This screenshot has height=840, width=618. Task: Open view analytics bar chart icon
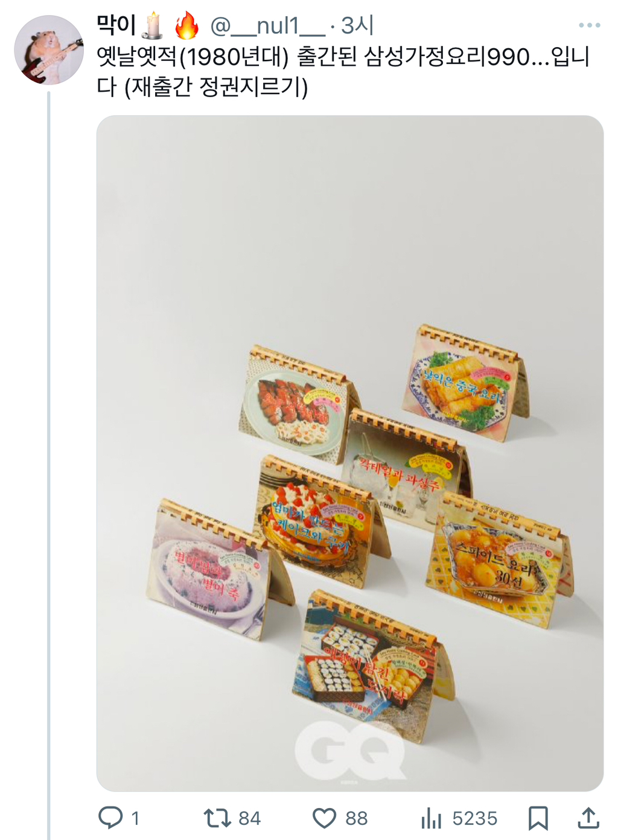[x=432, y=818]
